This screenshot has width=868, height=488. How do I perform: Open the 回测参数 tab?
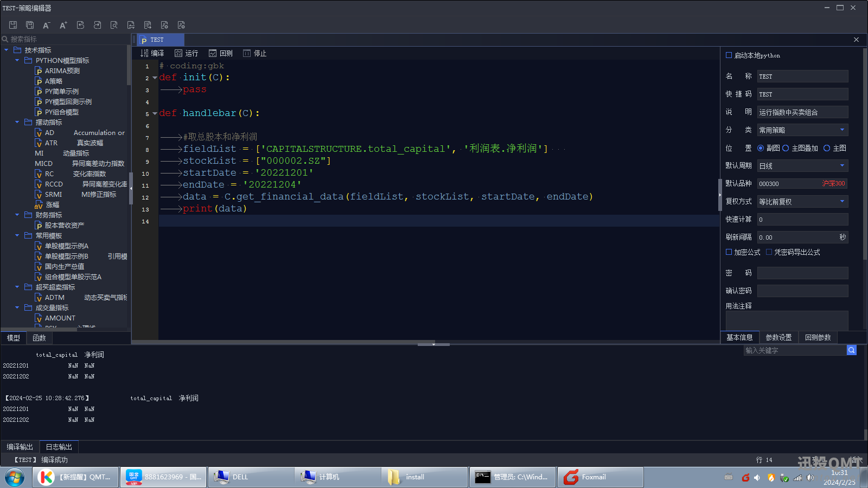point(818,337)
